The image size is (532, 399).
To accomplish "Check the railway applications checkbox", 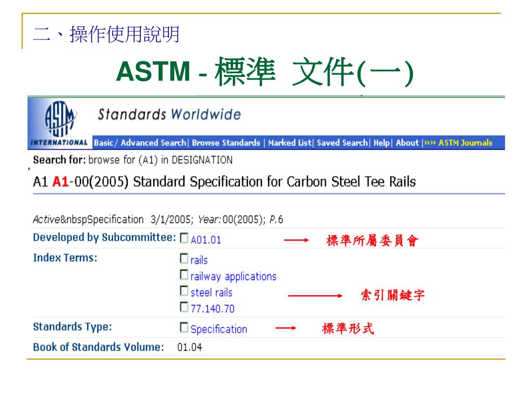I will (x=184, y=274).
